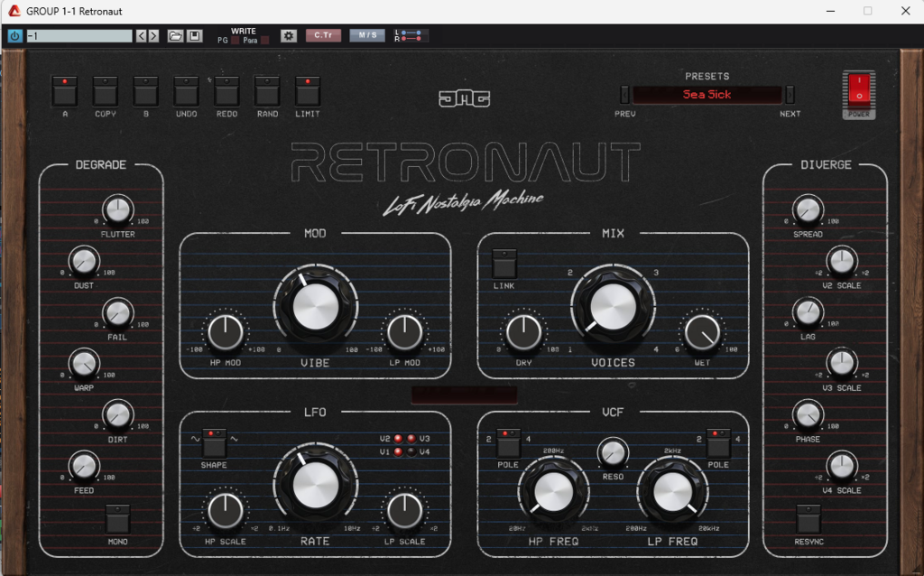924x576 pixels.
Task: Open plugin settings with the gear icon
Action: [288, 36]
